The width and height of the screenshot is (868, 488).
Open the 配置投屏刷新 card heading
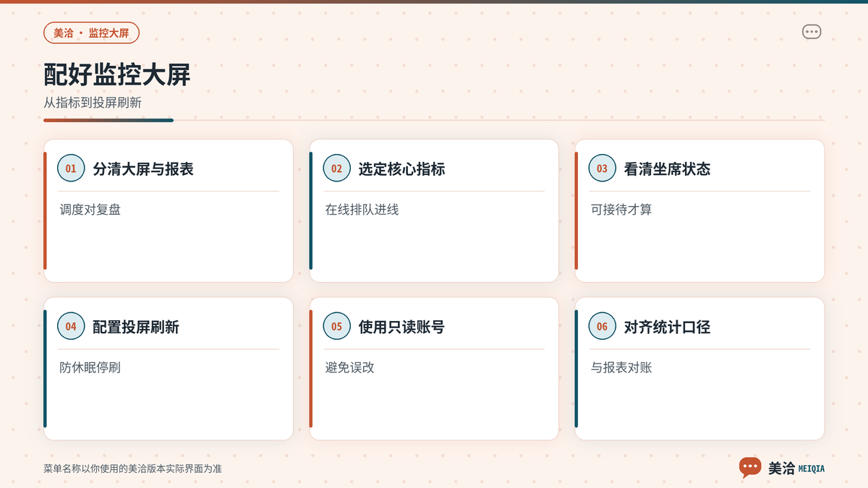coord(136,328)
